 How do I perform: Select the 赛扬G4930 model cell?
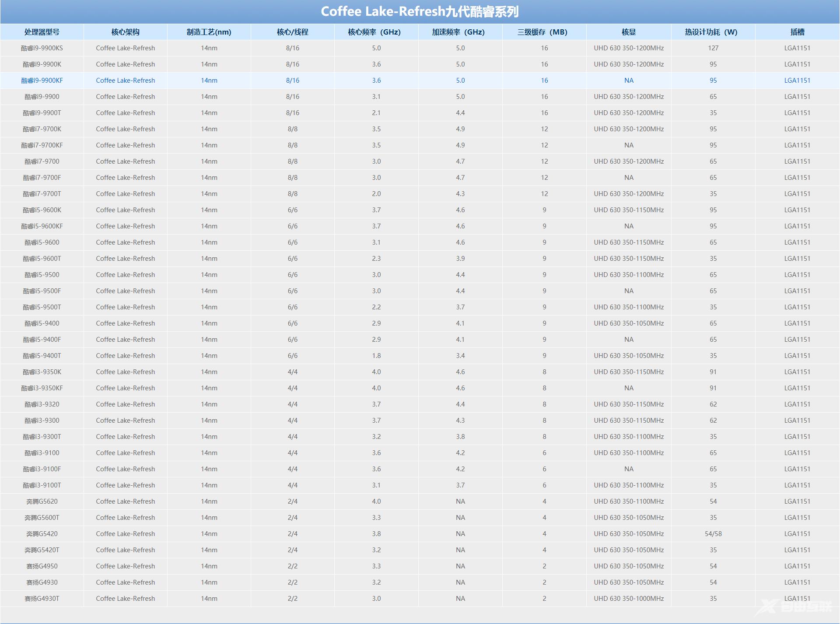42,582
